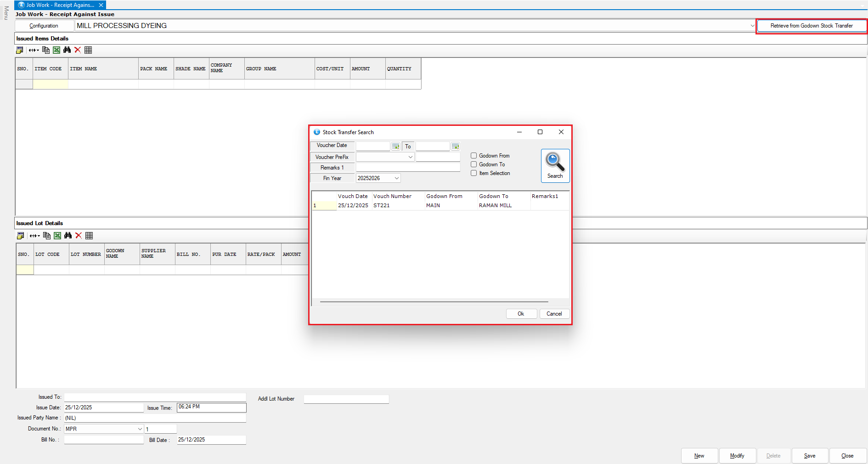The image size is (868, 464).
Task: Click Retrieve from Godown Stock Transfer button
Action: point(811,26)
